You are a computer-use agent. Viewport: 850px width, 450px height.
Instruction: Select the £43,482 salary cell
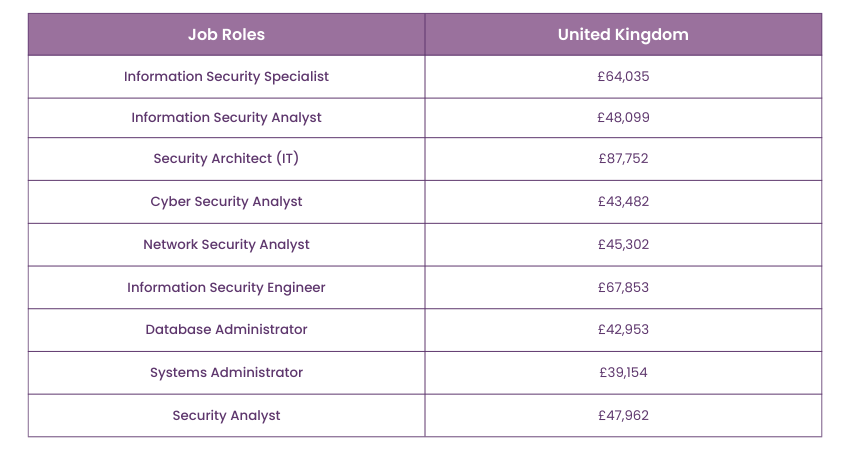pos(623,202)
